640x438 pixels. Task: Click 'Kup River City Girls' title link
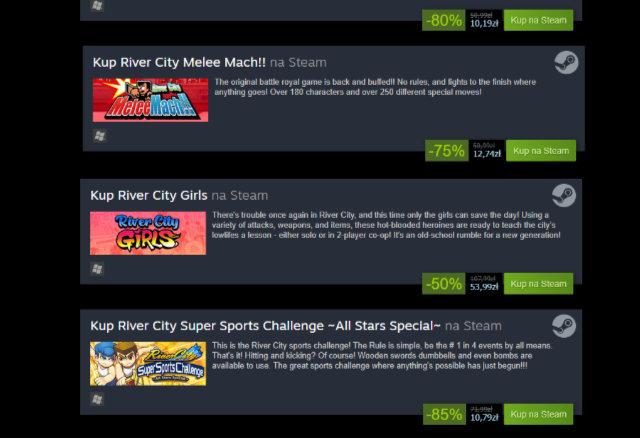point(149,196)
